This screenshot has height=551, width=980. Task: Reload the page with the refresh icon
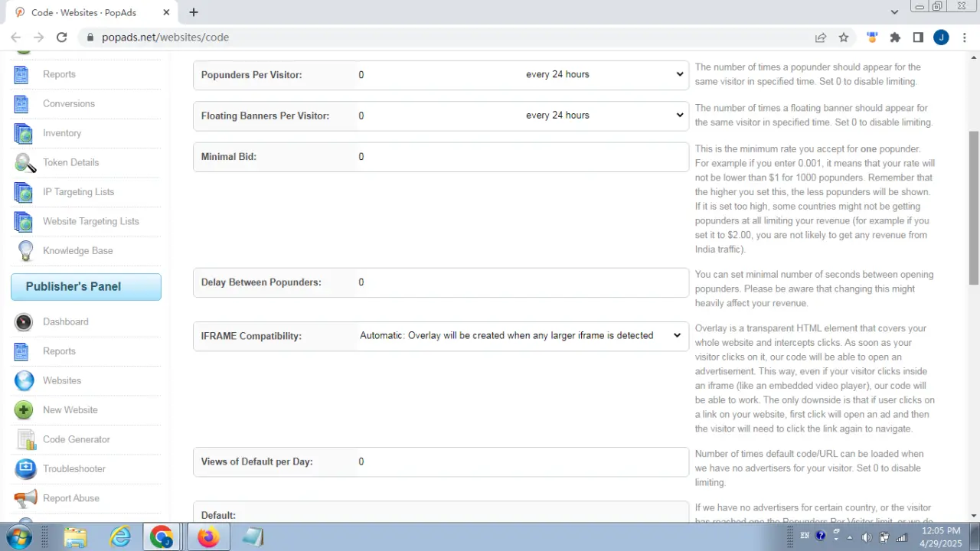[x=62, y=37]
